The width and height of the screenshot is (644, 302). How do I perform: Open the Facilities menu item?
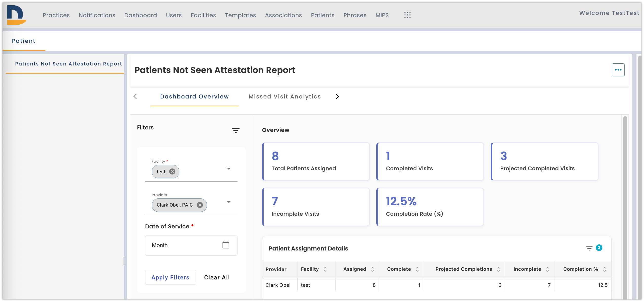[203, 15]
